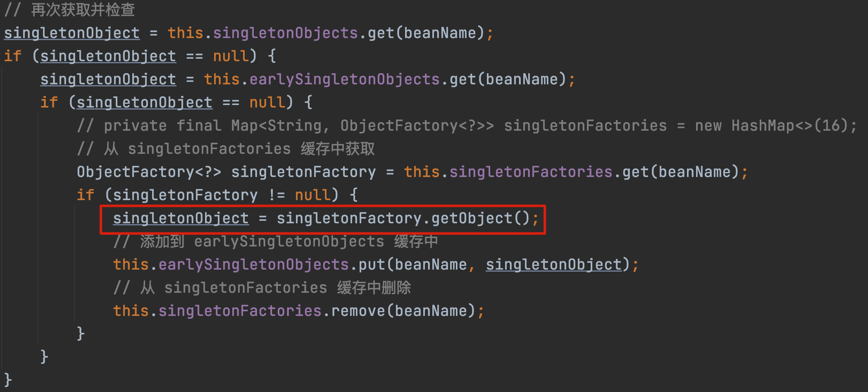This screenshot has width=868, height=392.
Task: Click this.singletonObjects.get(beanName) on second line
Action: 326,33
